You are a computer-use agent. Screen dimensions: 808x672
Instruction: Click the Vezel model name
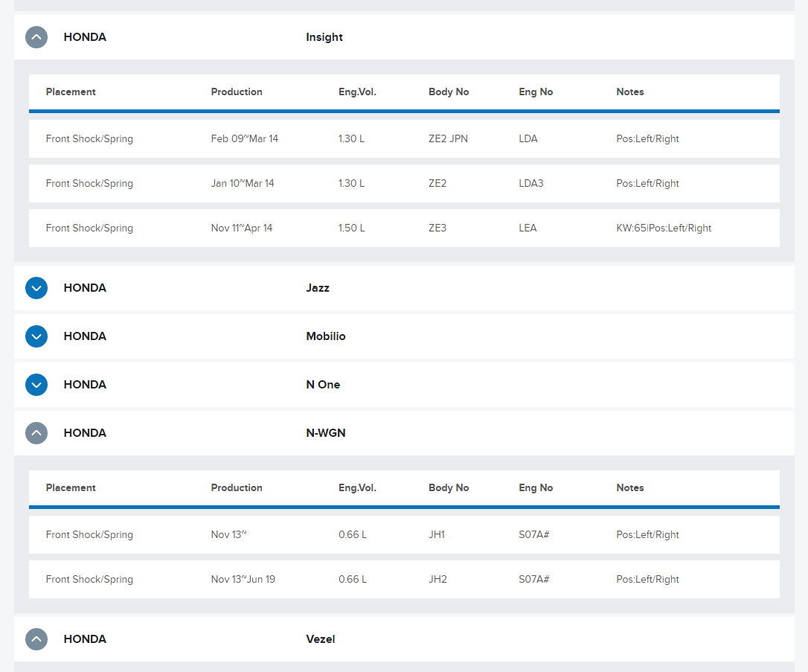(321, 639)
